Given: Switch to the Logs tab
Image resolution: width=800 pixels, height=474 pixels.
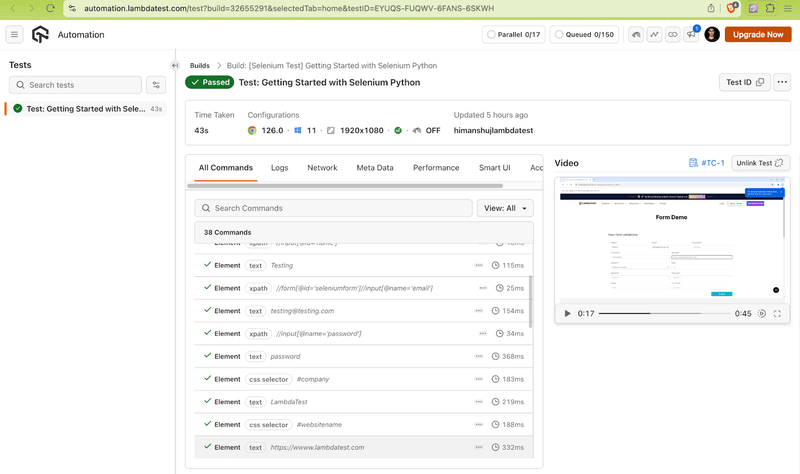Looking at the screenshot, I should pyautogui.click(x=279, y=168).
